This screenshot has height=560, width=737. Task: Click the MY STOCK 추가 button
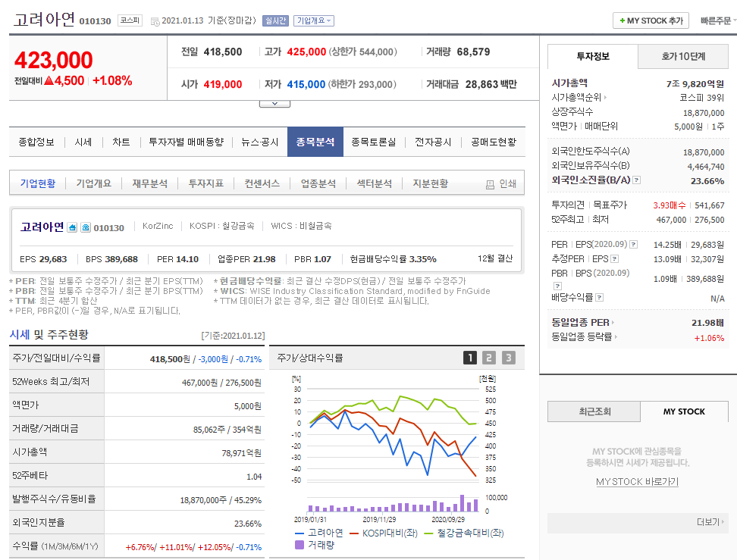pos(651,20)
